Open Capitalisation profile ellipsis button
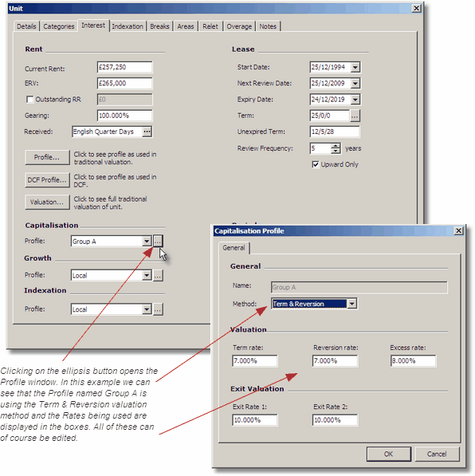 158,241
